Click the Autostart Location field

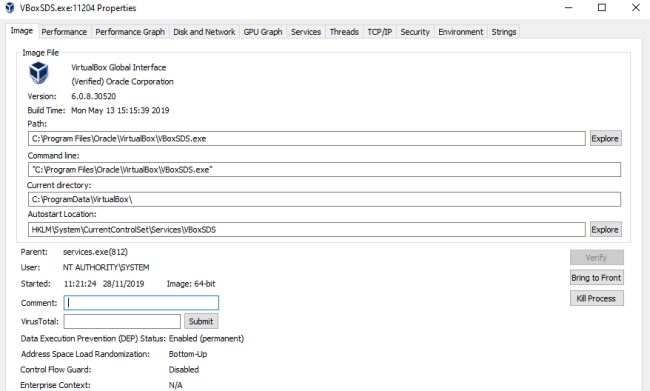coord(307,229)
